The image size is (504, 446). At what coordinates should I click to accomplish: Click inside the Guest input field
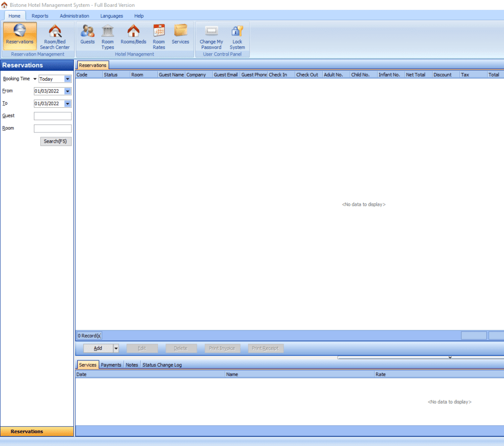[x=52, y=116]
